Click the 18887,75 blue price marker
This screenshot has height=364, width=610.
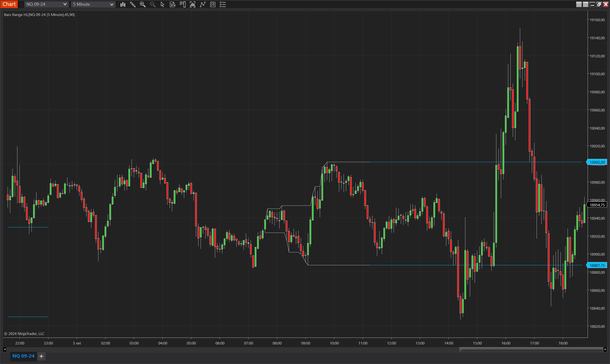596,265
